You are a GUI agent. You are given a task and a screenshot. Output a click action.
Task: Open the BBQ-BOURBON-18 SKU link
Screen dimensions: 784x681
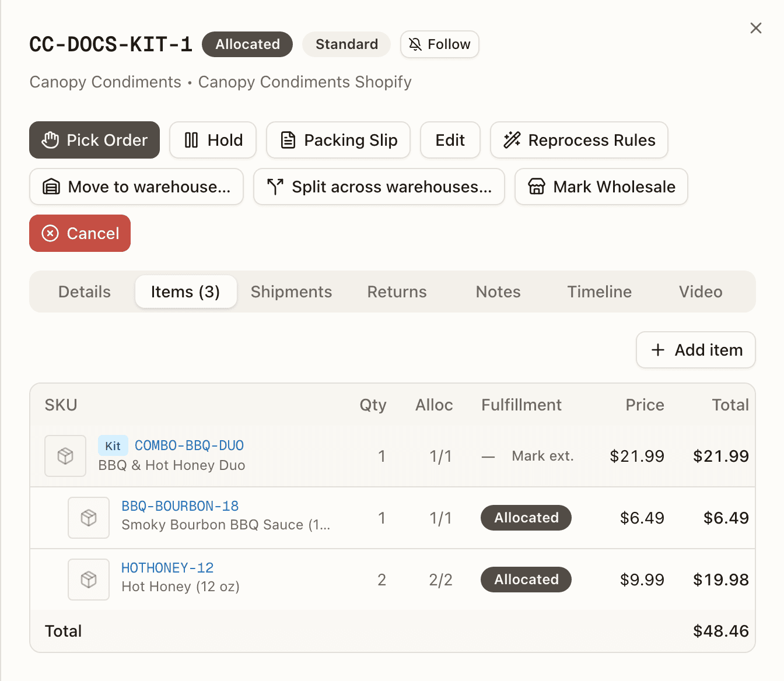180,506
